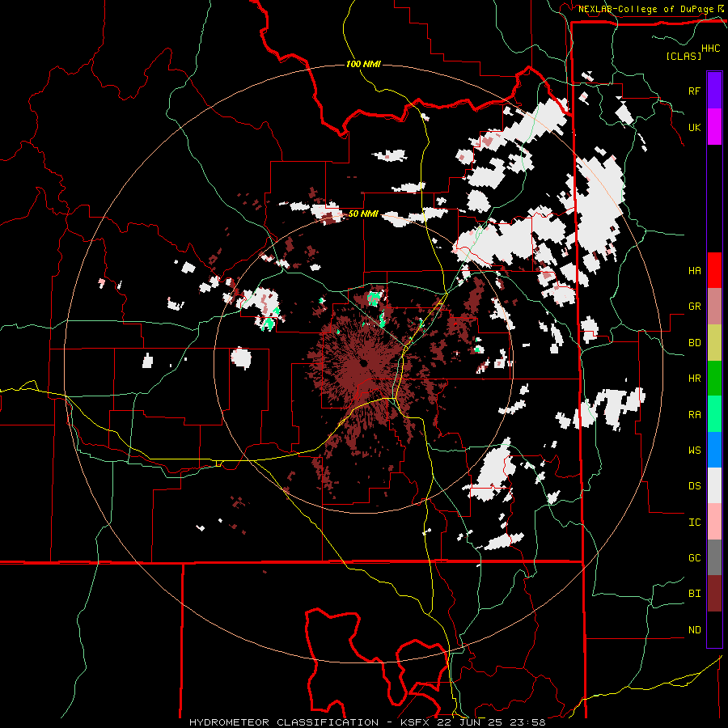Click the HR dark green legend swatch
Screen dimensions: 728x728
point(714,378)
